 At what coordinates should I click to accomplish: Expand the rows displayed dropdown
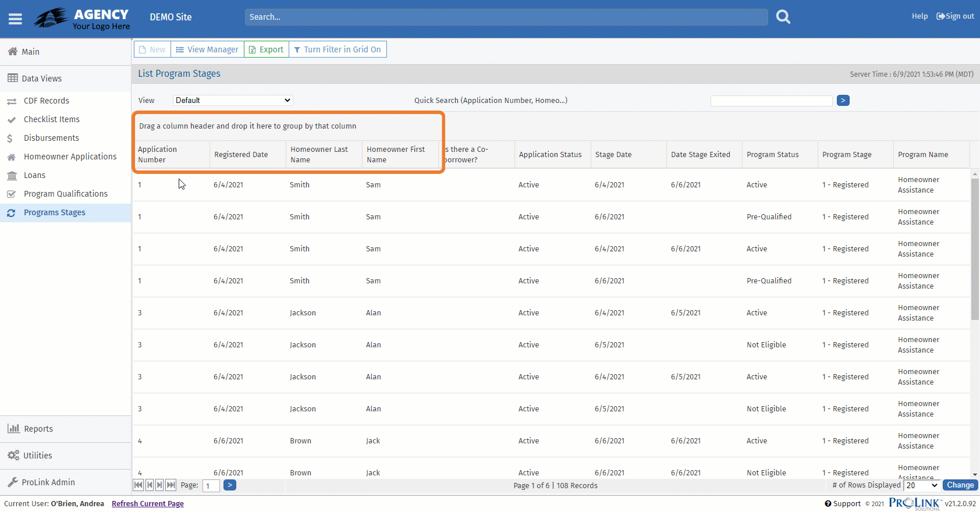pos(922,485)
